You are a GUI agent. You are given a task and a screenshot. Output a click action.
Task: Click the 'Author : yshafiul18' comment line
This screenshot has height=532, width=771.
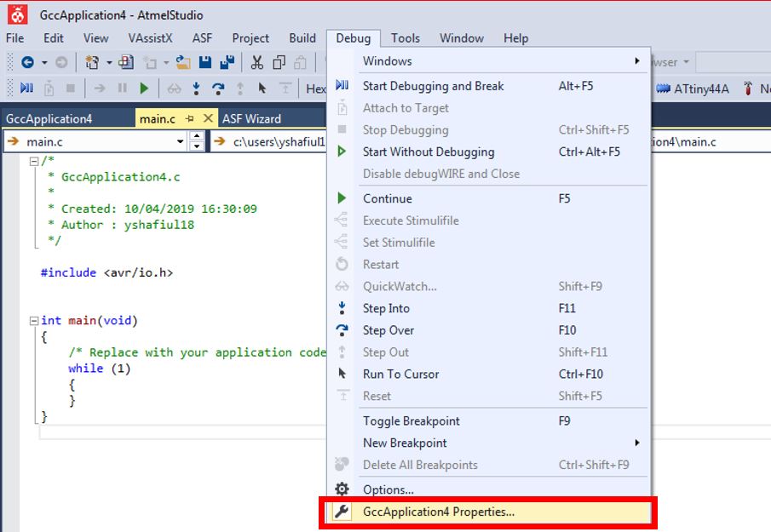coord(127,225)
